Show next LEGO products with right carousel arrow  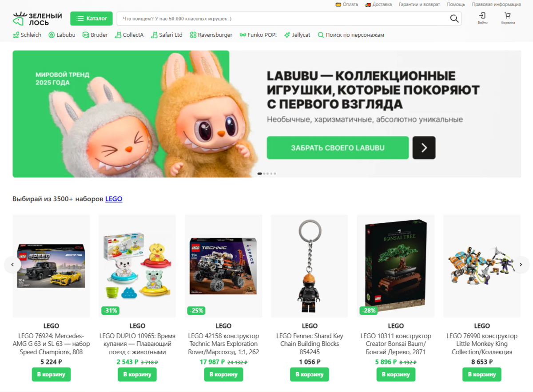pyautogui.click(x=521, y=265)
